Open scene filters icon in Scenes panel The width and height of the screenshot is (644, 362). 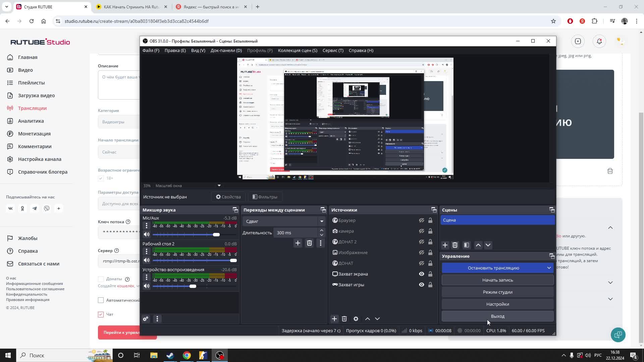click(x=467, y=245)
